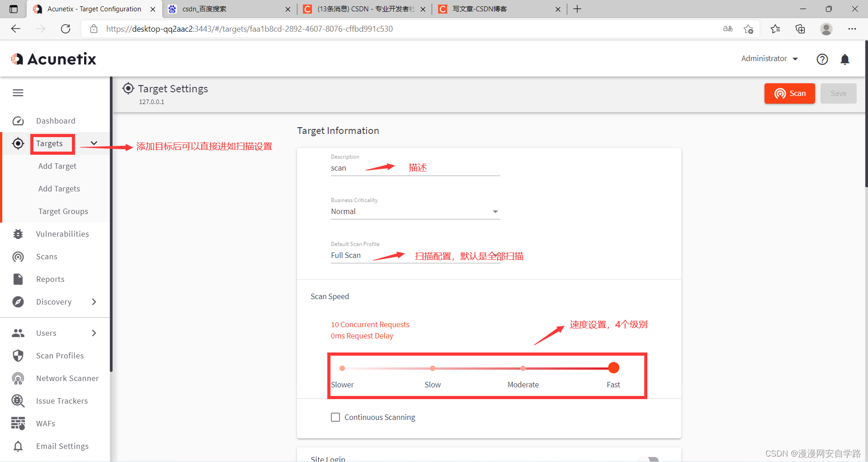The width and height of the screenshot is (868, 462).
Task: Open the help question mark icon
Action: pyautogui.click(x=822, y=59)
